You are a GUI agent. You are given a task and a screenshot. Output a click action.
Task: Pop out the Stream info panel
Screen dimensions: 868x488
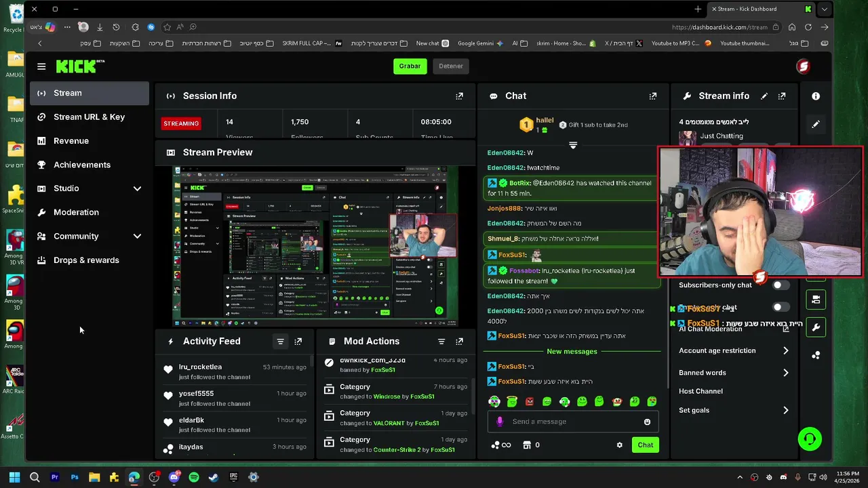782,96
